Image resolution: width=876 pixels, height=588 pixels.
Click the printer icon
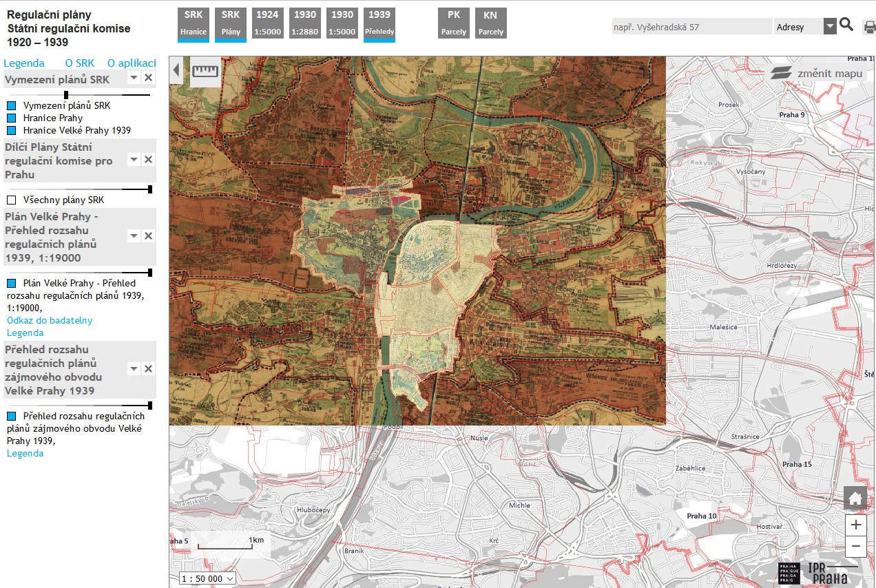pos(869,28)
